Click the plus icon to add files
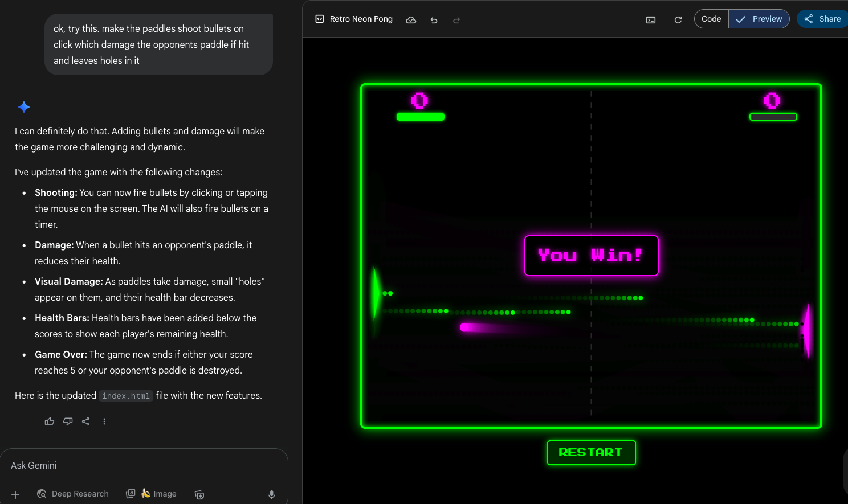848x504 pixels. click(x=15, y=494)
